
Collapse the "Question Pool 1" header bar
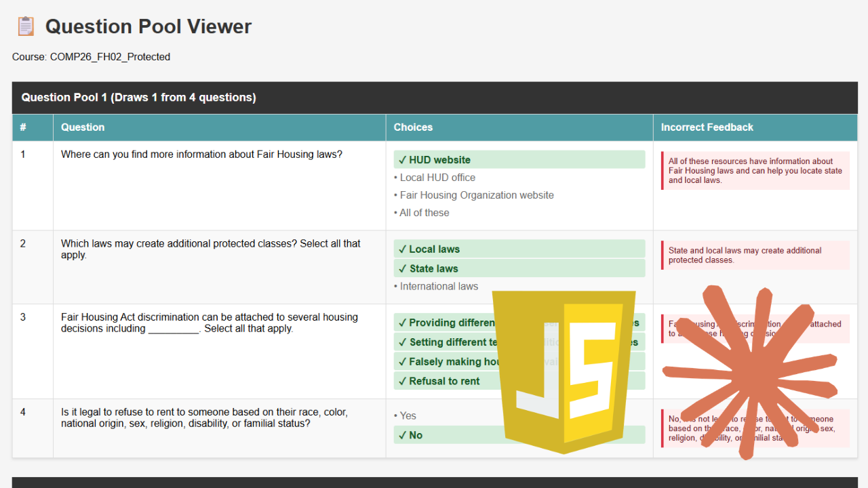click(138, 97)
